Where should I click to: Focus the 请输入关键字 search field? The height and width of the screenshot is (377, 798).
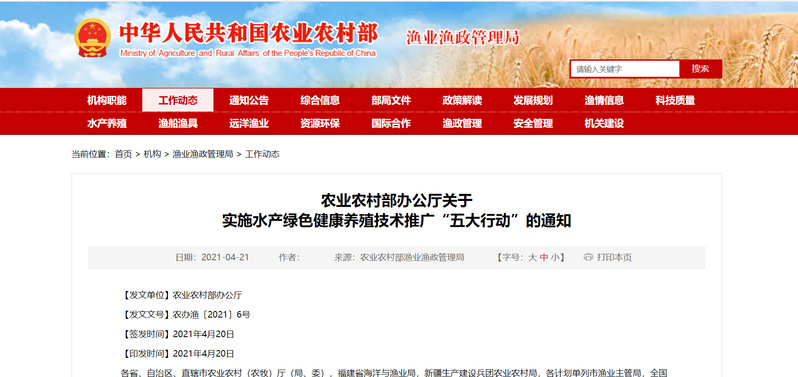624,69
